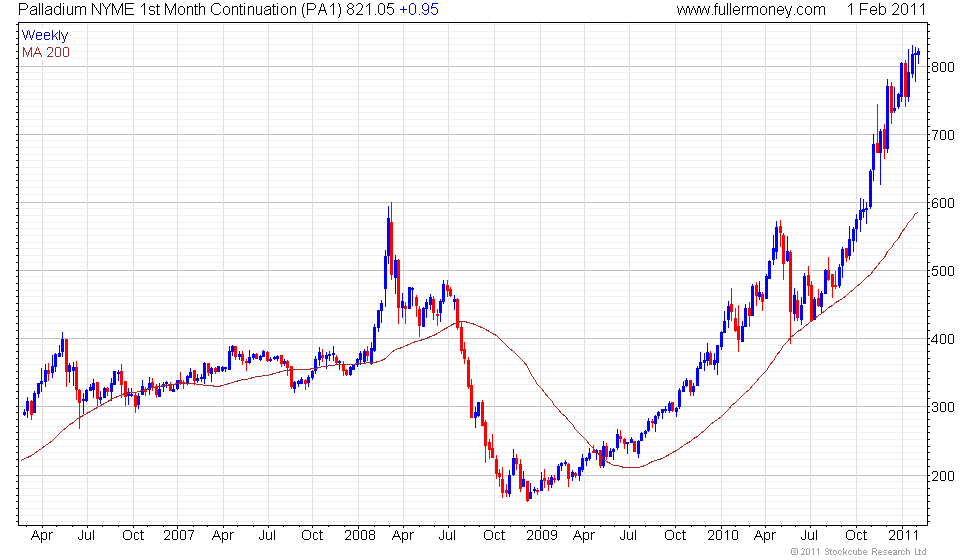Click the '2009' year label on time axis
The image size is (980, 560).
click(x=541, y=536)
